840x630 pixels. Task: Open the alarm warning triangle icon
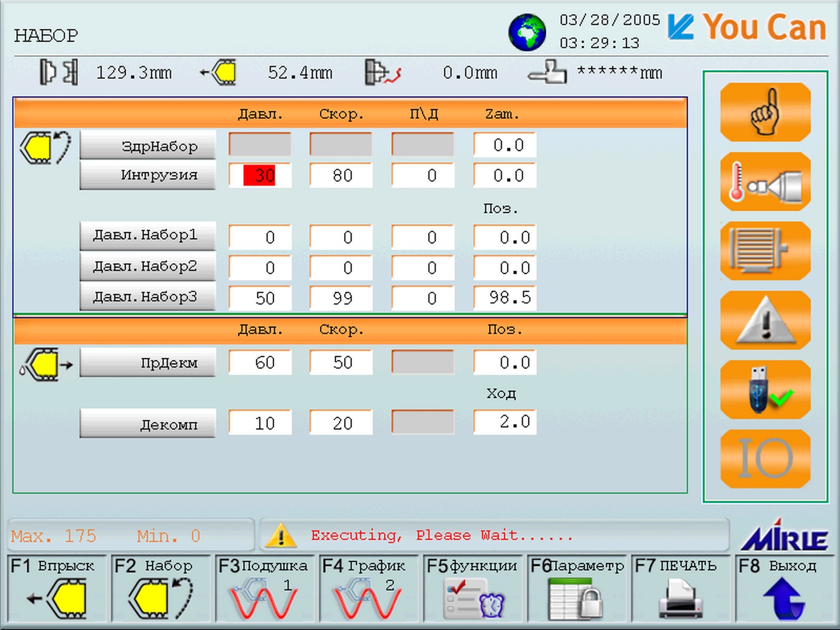[x=765, y=320]
